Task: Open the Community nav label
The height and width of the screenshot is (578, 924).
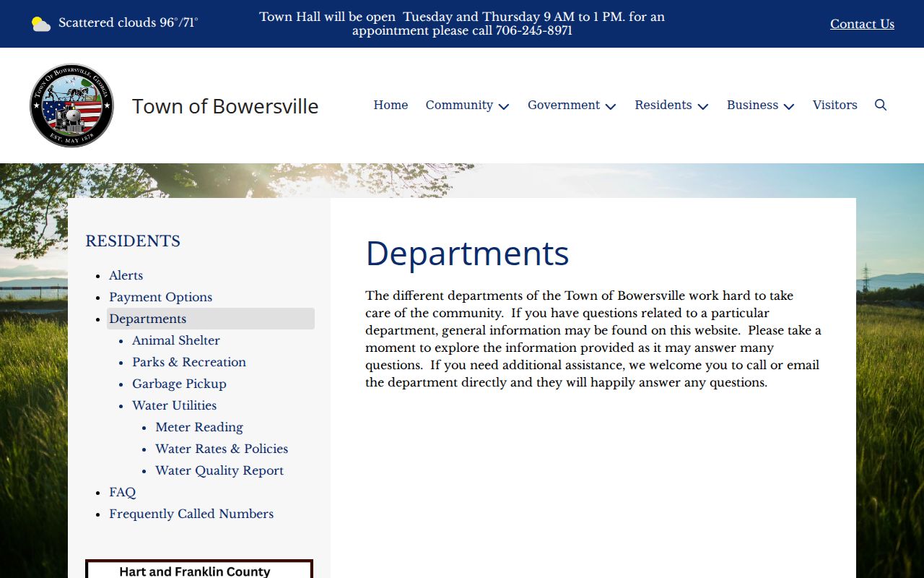Action: 459,105
